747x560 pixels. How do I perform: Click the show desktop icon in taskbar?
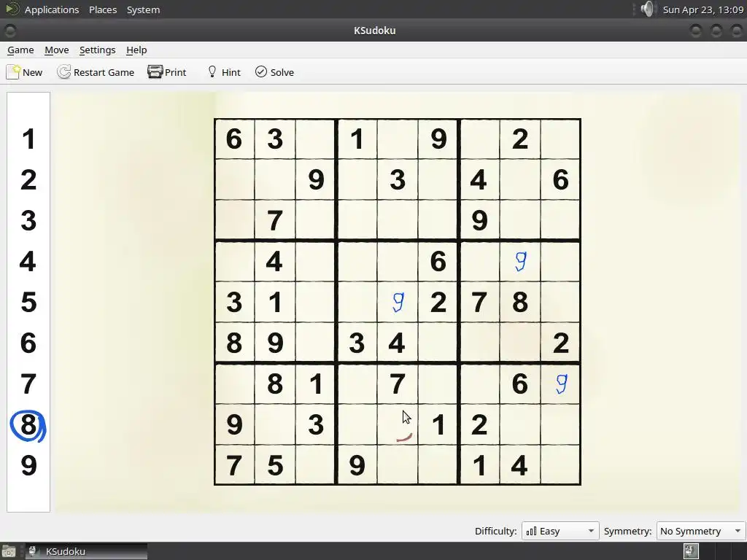coord(9,551)
